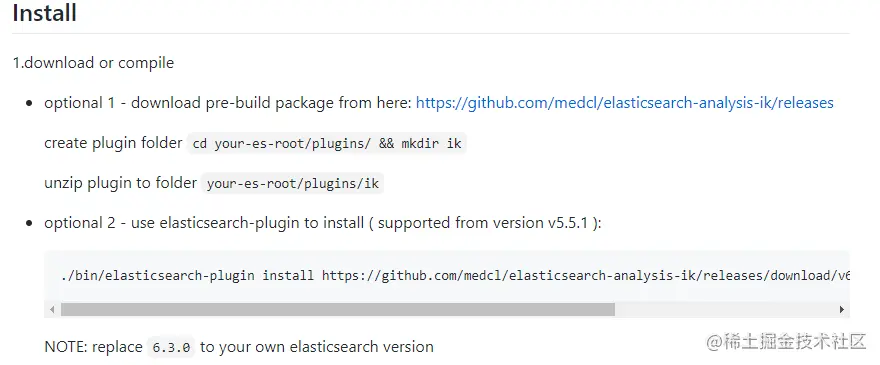Image resolution: width=880 pixels, height=365 pixels.
Task: Click the 'your-es-root/plugins/ik' inline code
Action: coord(292,184)
